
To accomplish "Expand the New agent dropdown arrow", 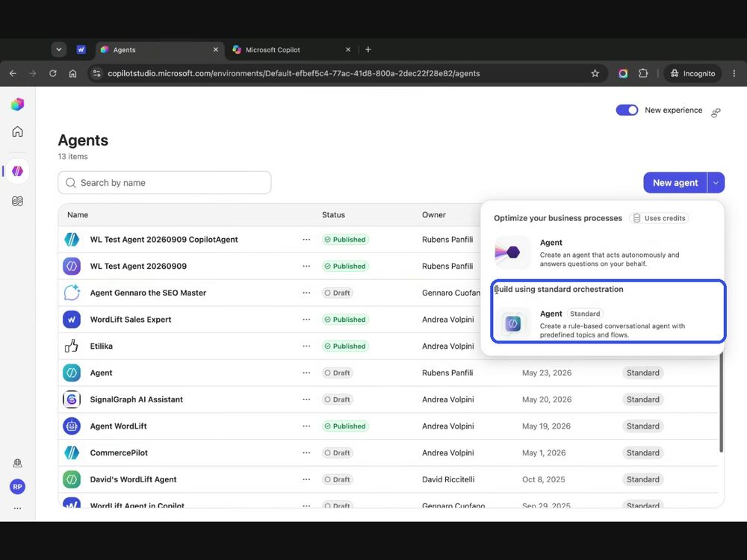I will pyautogui.click(x=716, y=183).
